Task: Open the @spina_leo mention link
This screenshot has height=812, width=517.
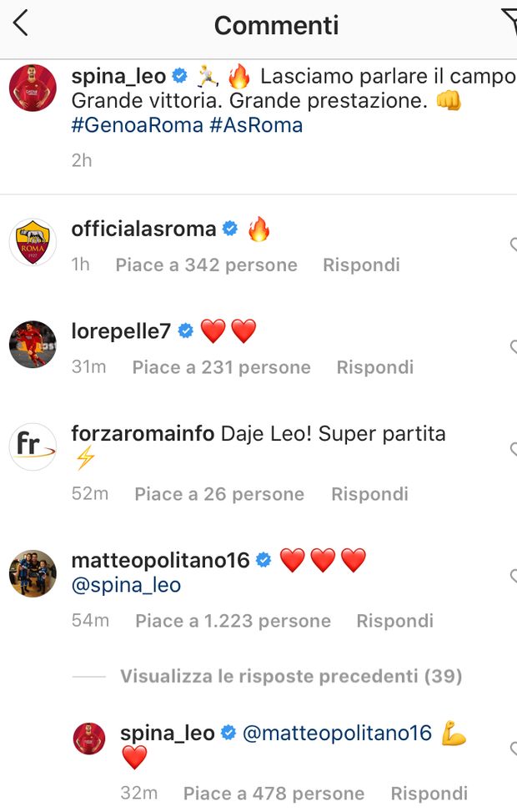Action: [126, 585]
